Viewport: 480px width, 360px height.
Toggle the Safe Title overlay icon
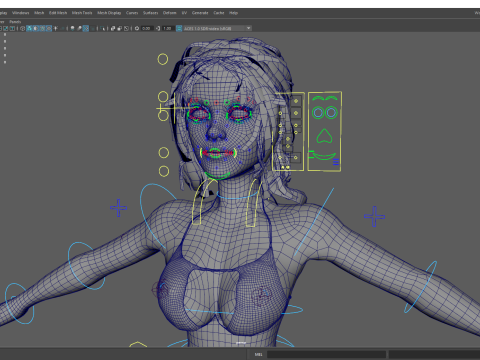point(12,28)
